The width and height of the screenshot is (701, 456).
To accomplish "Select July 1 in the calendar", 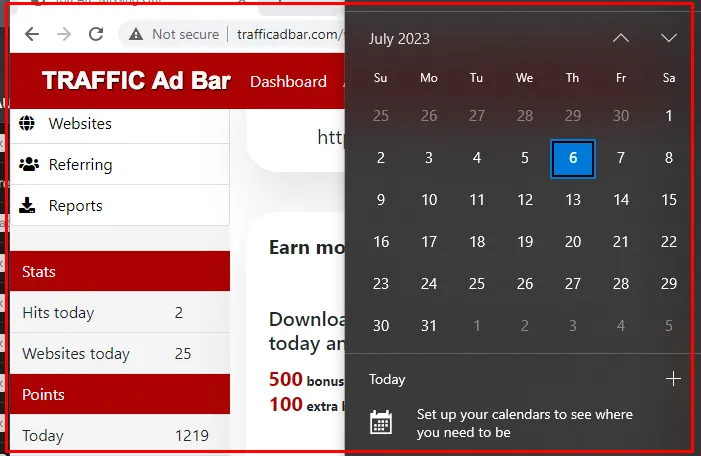I will 669,116.
